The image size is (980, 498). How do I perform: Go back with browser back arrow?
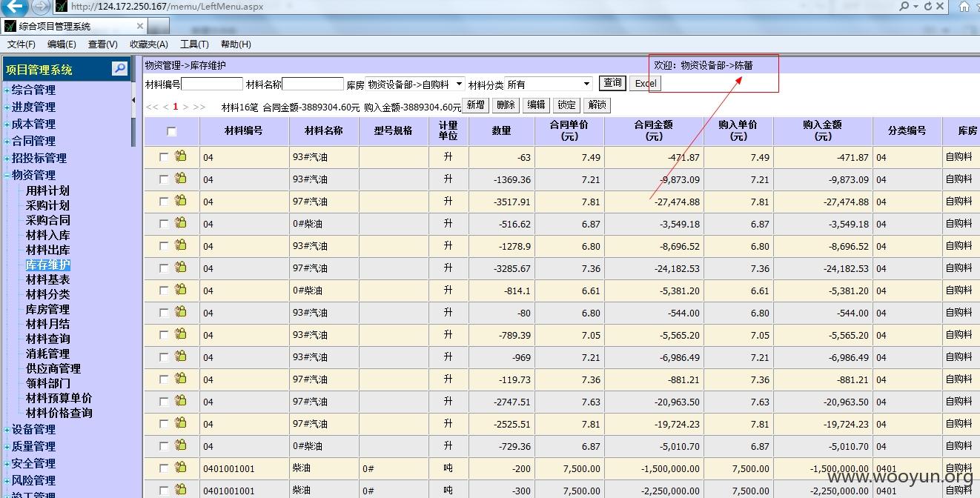(16, 7)
